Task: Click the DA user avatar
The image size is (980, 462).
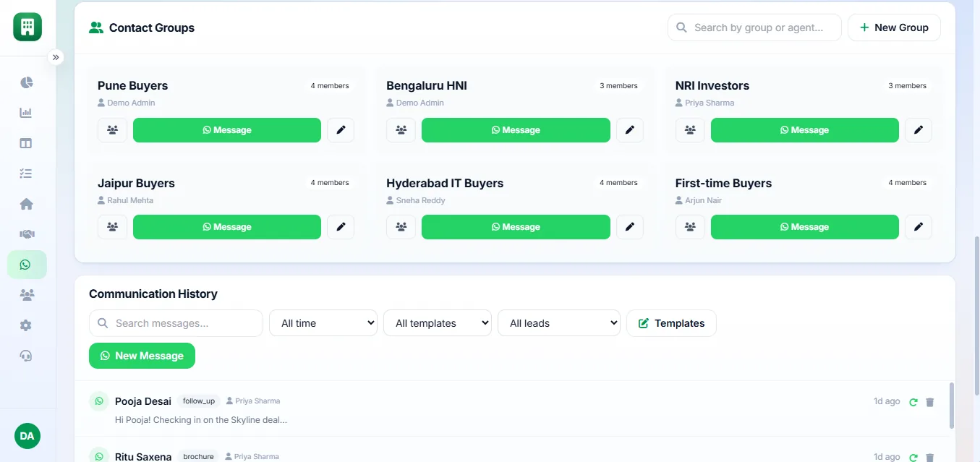Action: tap(27, 436)
